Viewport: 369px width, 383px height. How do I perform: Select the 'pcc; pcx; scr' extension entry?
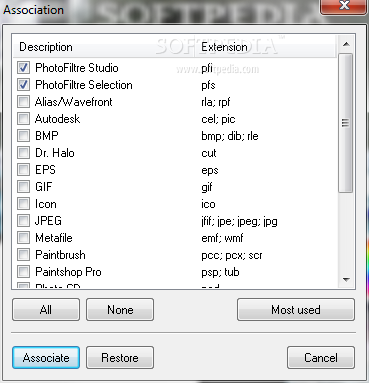pyautogui.click(x=232, y=255)
